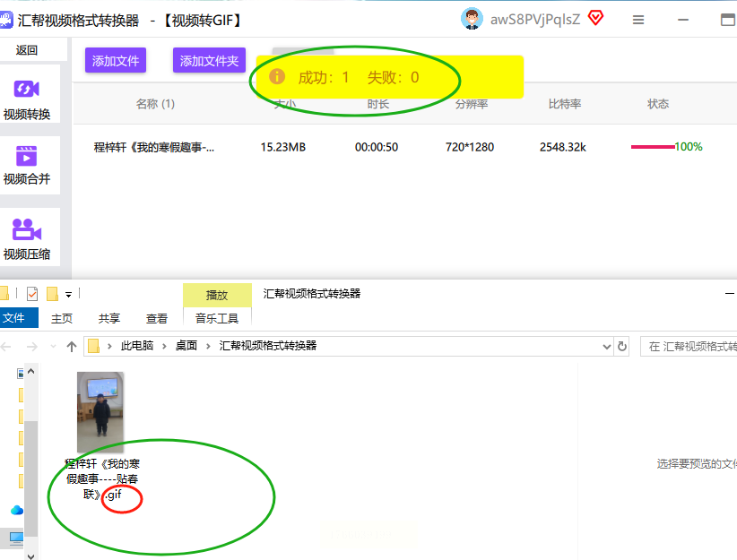Minimize the Explorer window
Image resolution: width=737 pixels, height=560 pixels.
pyautogui.click(x=730, y=294)
